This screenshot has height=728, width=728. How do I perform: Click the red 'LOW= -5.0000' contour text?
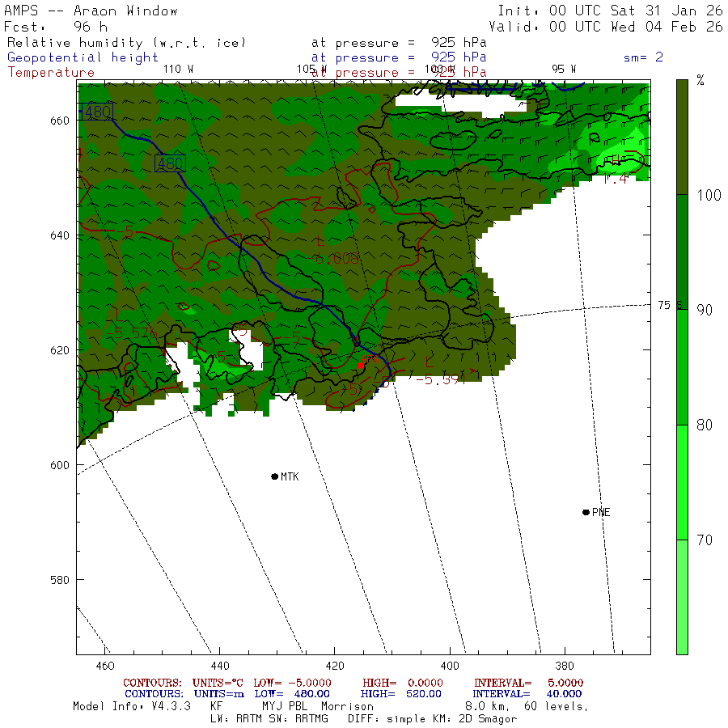point(293,683)
